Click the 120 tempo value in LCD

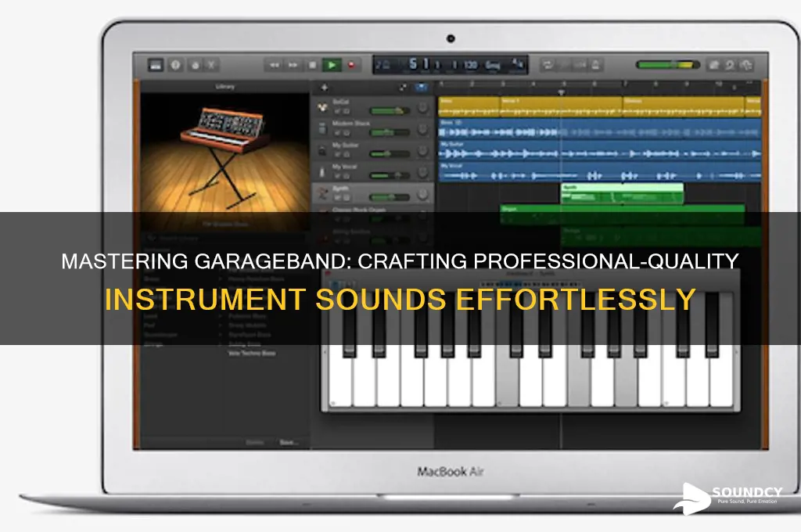[x=470, y=65]
